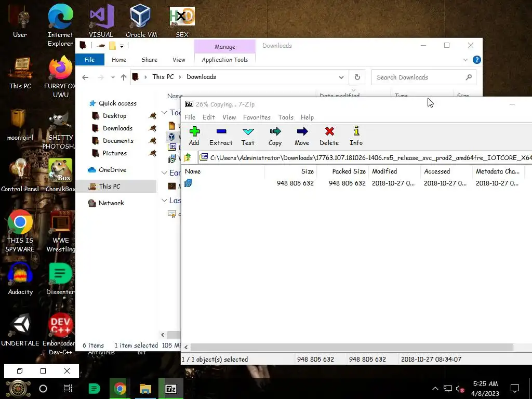Open 7-Zip Favorites menu

[x=257, y=117]
